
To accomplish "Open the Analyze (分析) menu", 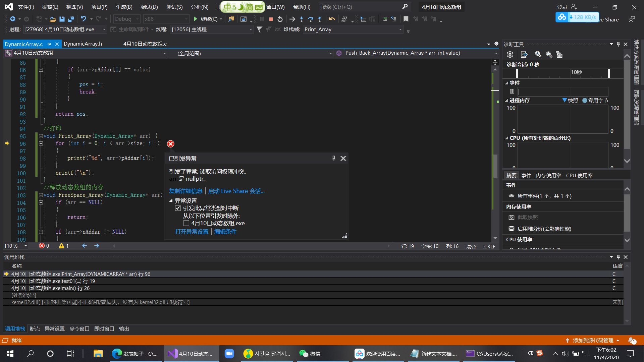I will click(200, 7).
